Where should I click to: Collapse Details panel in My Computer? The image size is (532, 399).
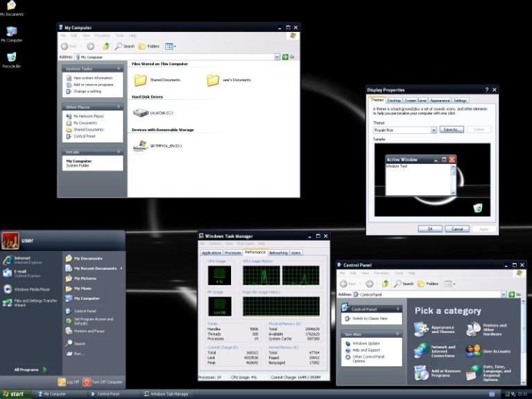tap(119, 152)
